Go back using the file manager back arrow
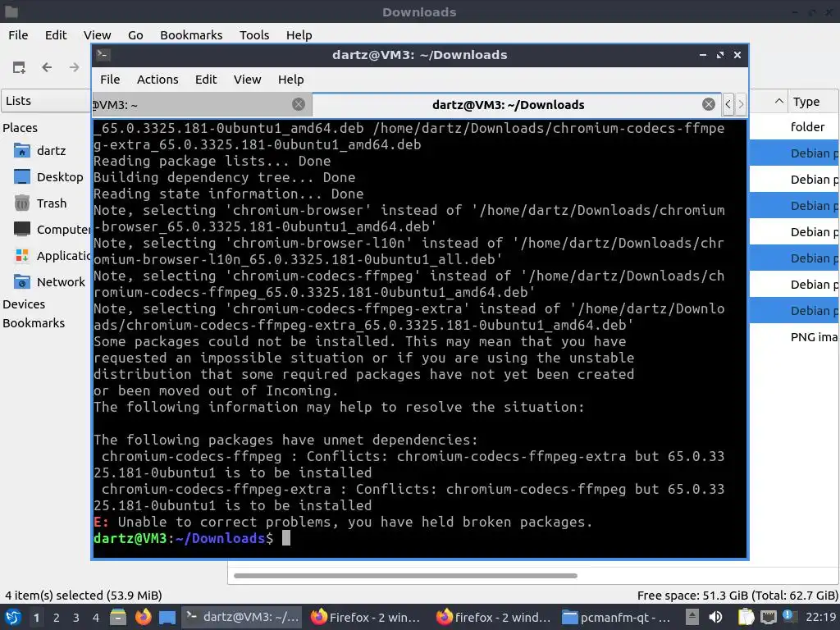840x630 pixels. (x=47, y=67)
